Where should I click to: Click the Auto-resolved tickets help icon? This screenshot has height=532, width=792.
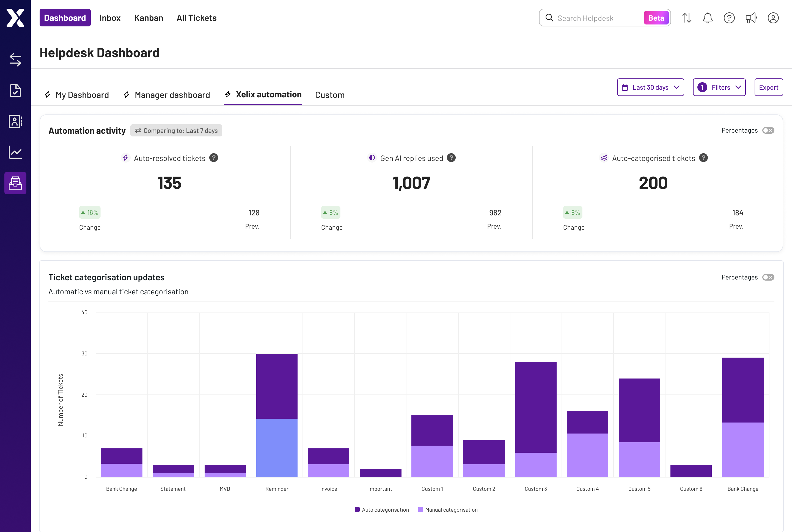(x=214, y=158)
